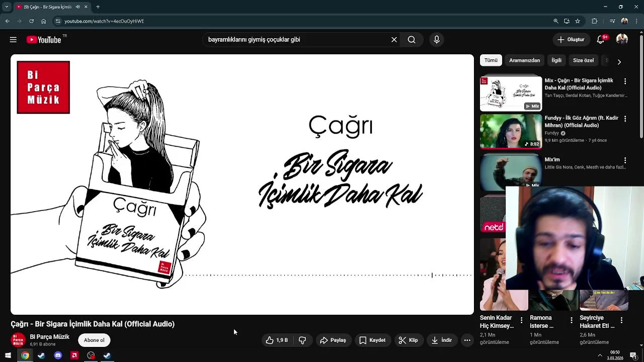Show more filter chips with right arrow
The height and width of the screenshot is (362, 644).
click(x=619, y=62)
